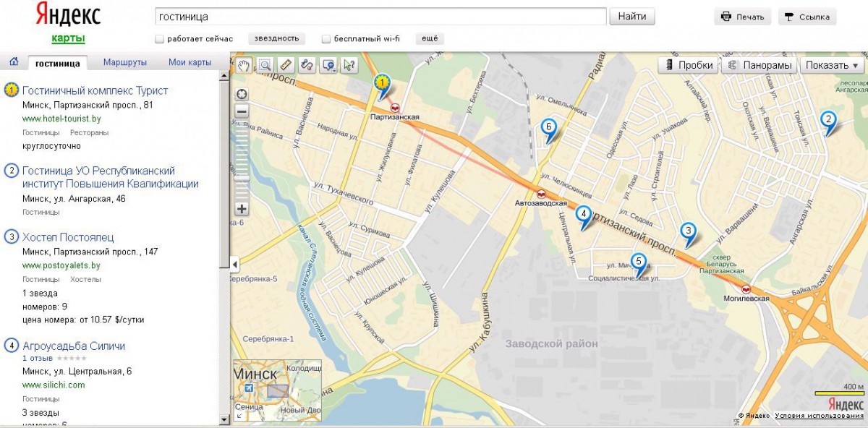Open 'Гостиничный комплекс Турист' result

pos(95,90)
